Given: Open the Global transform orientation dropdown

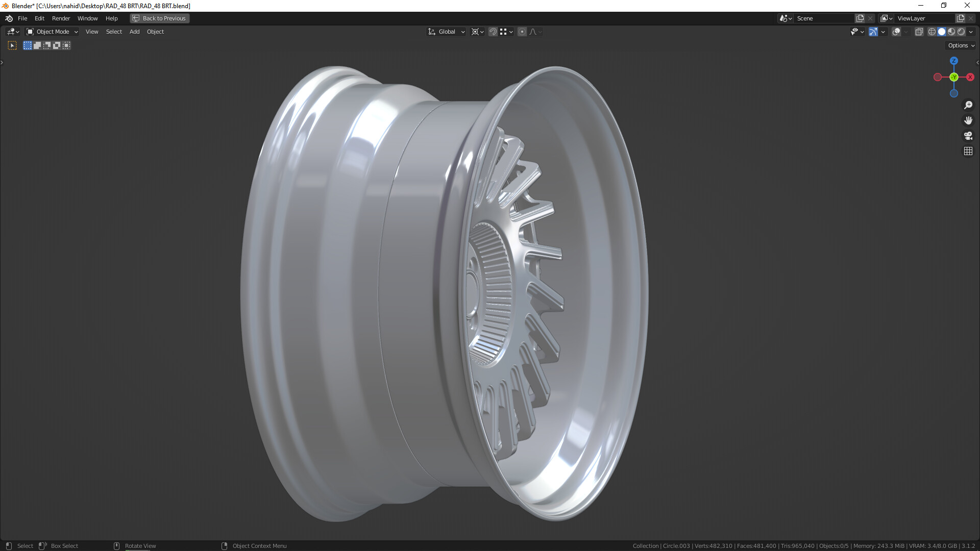Looking at the screenshot, I should [x=446, y=32].
